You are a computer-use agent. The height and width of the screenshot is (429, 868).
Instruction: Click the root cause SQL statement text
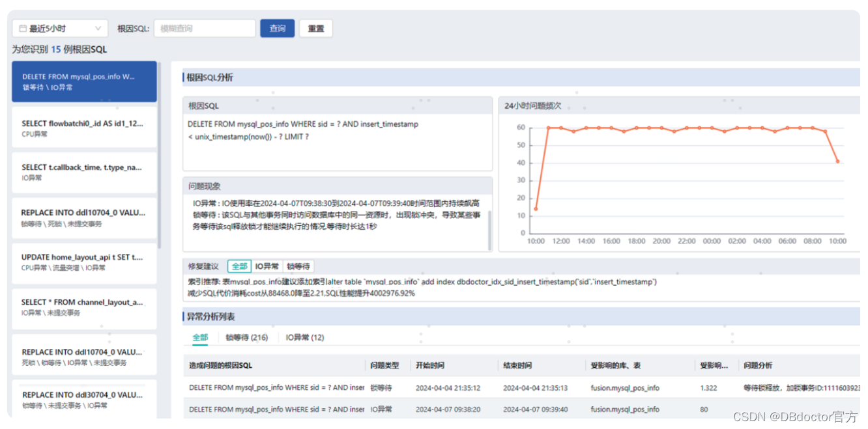coord(303,130)
